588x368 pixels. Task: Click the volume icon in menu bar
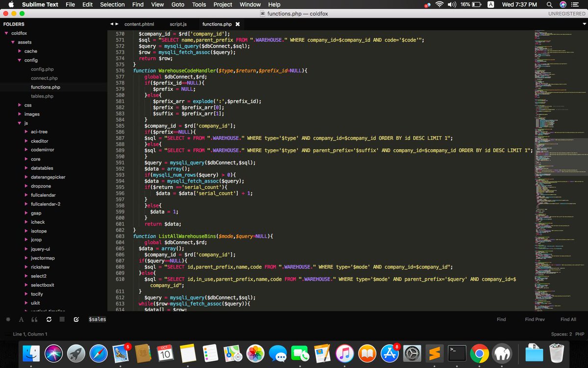[452, 4]
